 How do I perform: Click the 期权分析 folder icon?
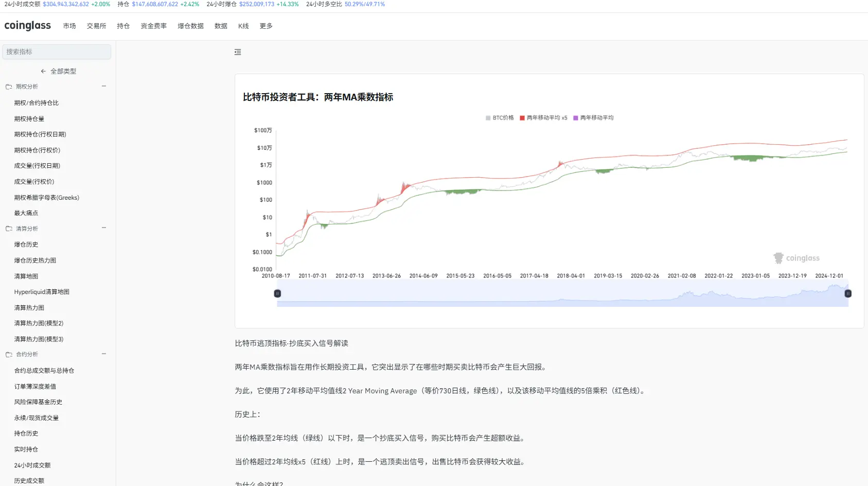point(9,87)
